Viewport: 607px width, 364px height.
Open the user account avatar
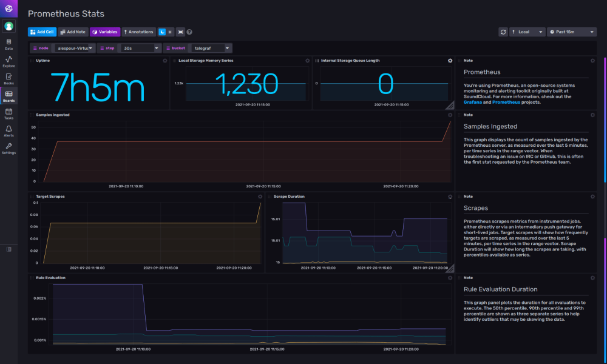click(x=8, y=26)
